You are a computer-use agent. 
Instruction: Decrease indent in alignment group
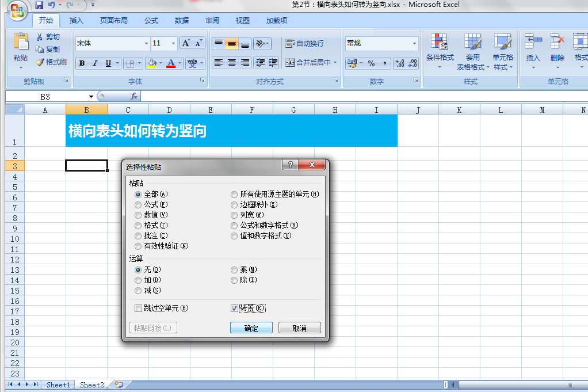click(260, 62)
